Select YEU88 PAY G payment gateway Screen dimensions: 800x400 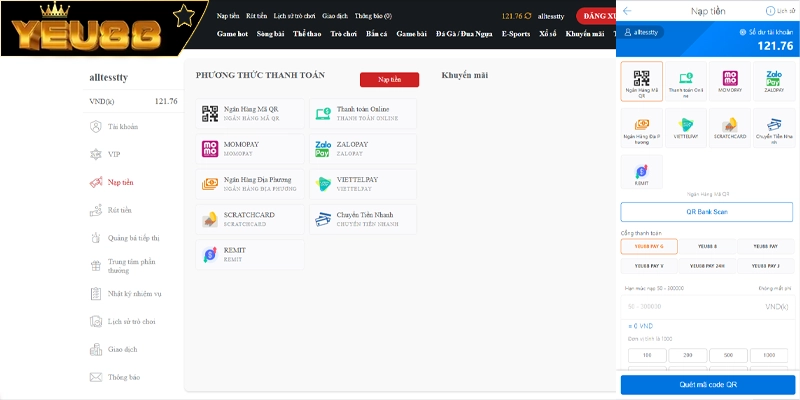click(x=649, y=246)
